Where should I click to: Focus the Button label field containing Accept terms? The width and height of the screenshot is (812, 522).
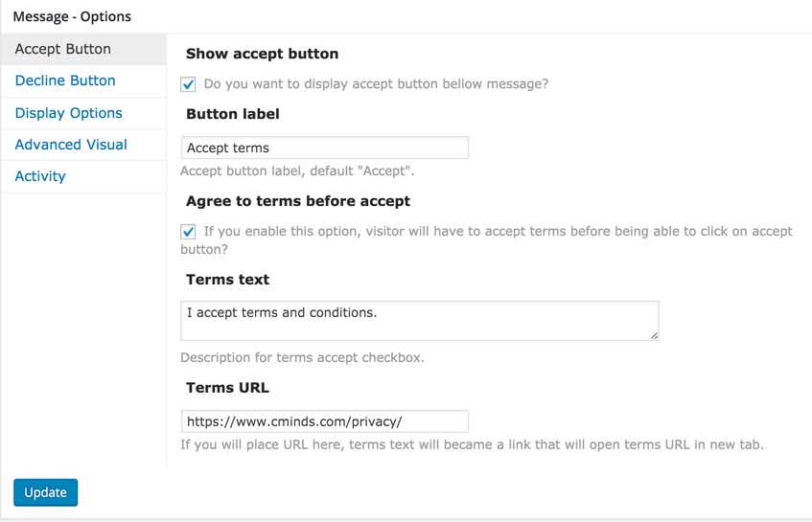click(x=325, y=148)
